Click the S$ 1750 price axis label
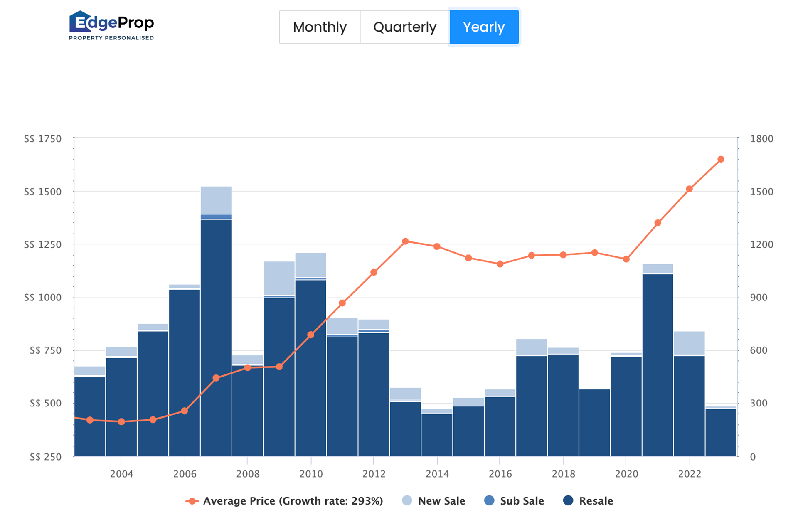The height and width of the screenshot is (532, 798). [42, 139]
